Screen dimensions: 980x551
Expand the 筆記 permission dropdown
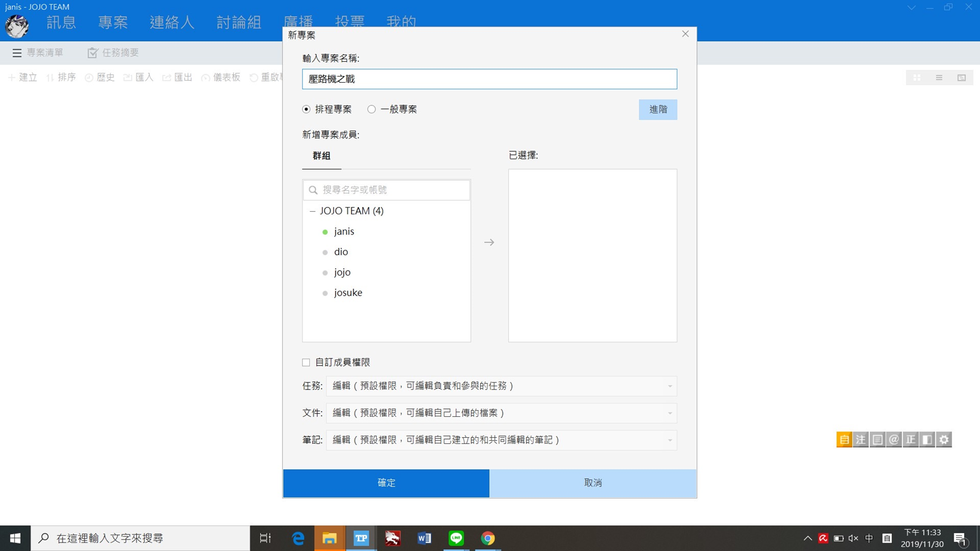coord(501,440)
